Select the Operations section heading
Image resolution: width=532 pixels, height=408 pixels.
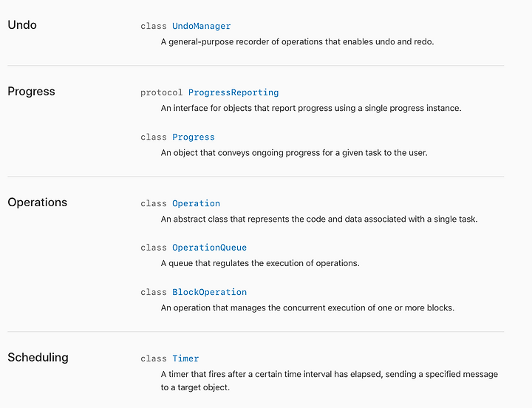point(38,203)
